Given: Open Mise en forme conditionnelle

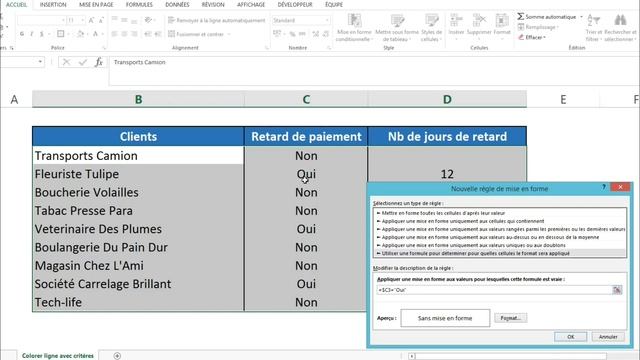Looking at the screenshot, I should [x=354, y=27].
